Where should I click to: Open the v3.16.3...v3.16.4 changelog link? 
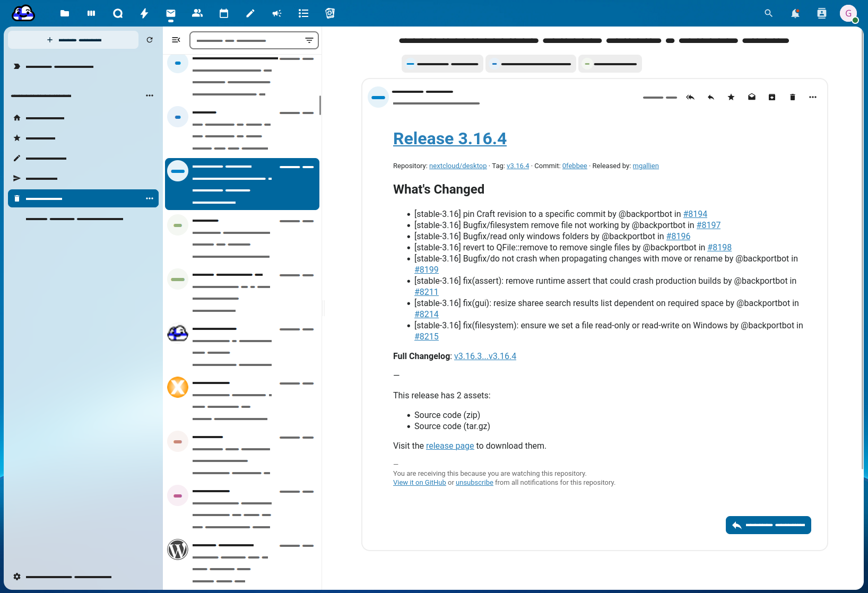pos(485,356)
